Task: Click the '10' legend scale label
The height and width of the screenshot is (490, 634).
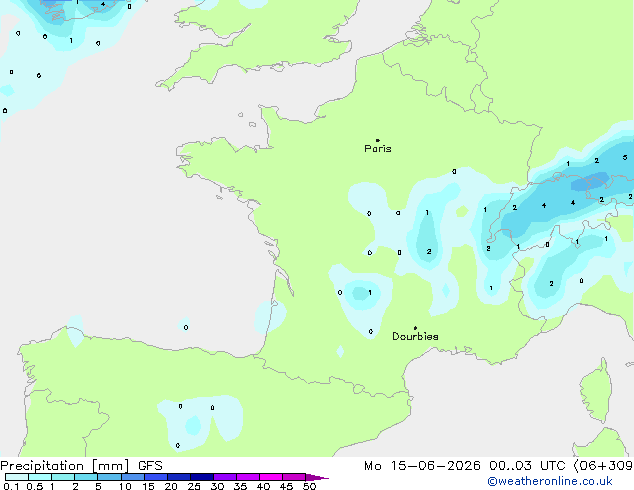Action: (125, 486)
